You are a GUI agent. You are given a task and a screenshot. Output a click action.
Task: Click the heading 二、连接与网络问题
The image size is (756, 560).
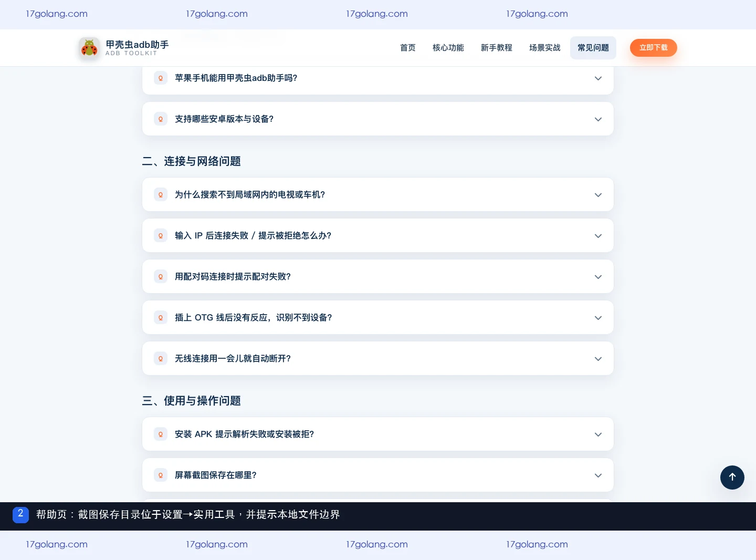click(191, 161)
